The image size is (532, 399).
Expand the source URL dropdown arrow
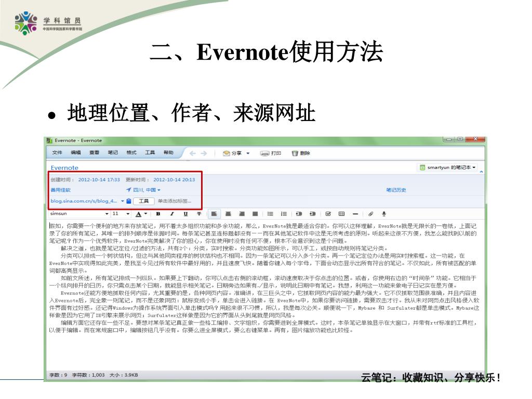pyautogui.click(x=123, y=201)
